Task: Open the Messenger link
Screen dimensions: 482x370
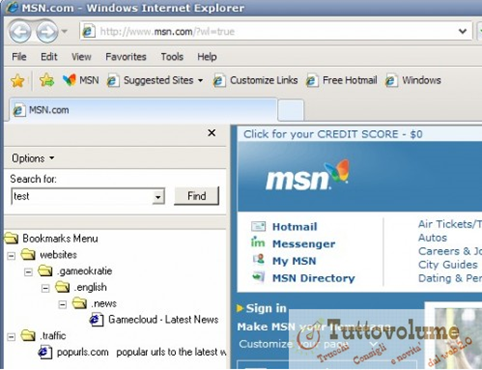Action: point(304,244)
